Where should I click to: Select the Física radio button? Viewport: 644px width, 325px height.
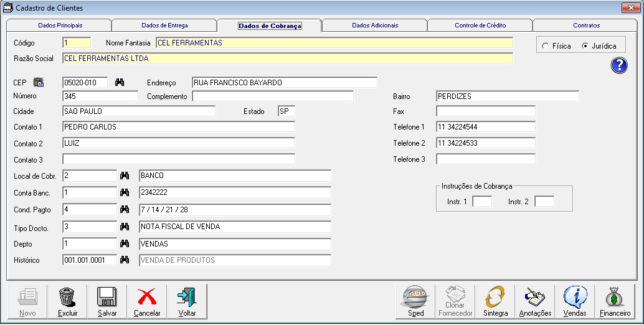(x=546, y=46)
